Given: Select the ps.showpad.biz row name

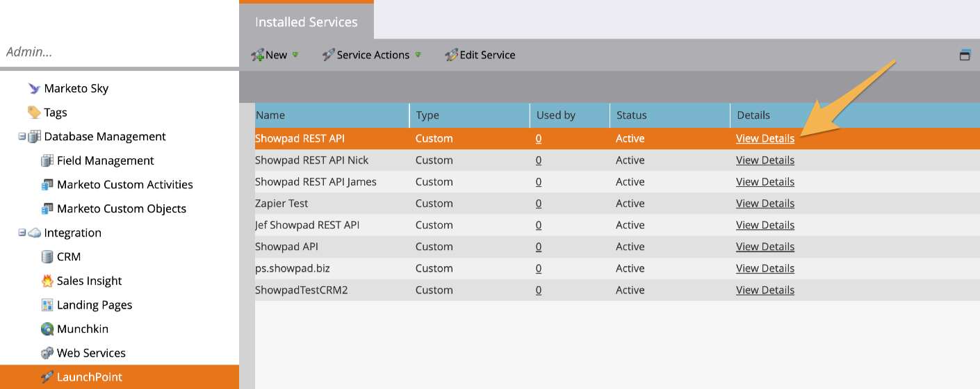Looking at the screenshot, I should pos(291,268).
